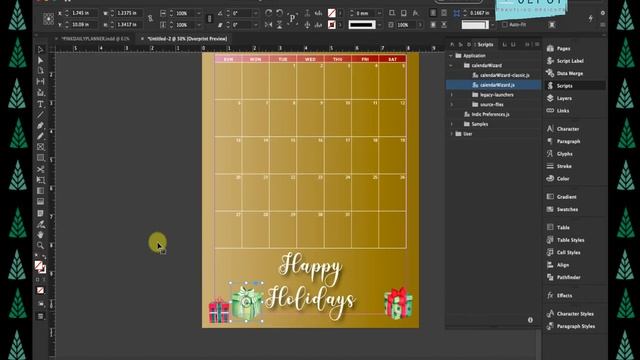The width and height of the screenshot is (640, 360).
Task: Click the green gift box image on the page
Action: tap(246, 302)
